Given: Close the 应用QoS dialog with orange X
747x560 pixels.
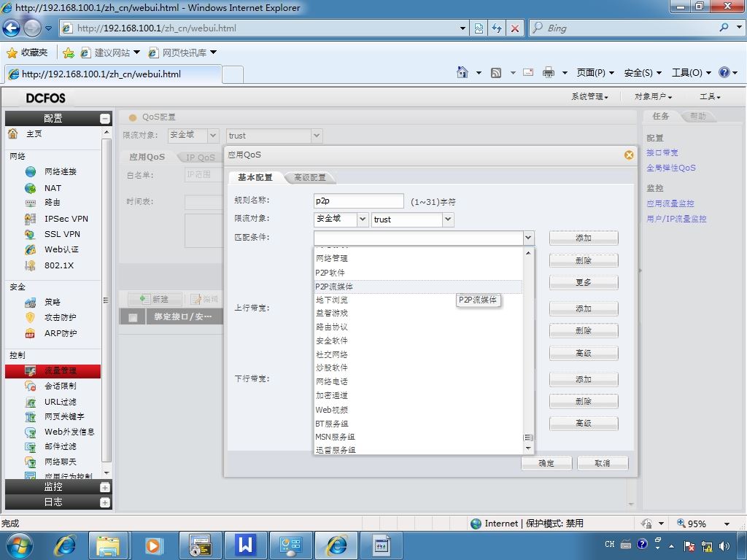Looking at the screenshot, I should click(x=629, y=155).
